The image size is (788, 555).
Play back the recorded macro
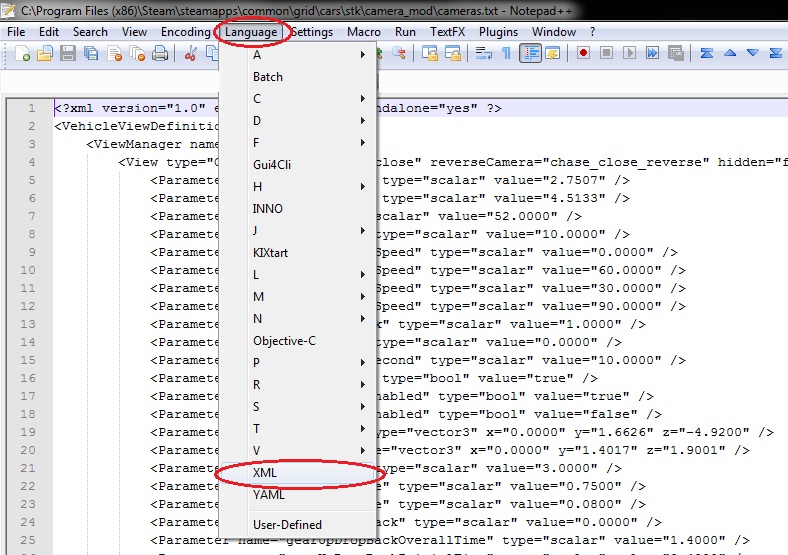click(x=629, y=53)
